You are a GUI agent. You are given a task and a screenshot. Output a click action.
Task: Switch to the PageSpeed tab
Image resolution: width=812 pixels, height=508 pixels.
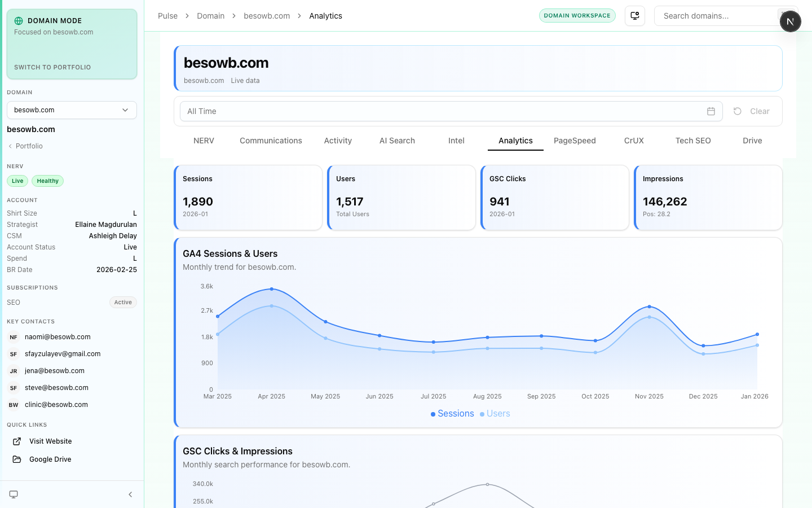(x=575, y=141)
